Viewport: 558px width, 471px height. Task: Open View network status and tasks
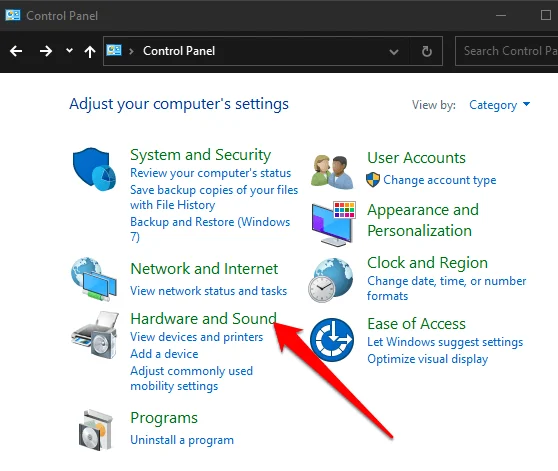click(x=209, y=291)
